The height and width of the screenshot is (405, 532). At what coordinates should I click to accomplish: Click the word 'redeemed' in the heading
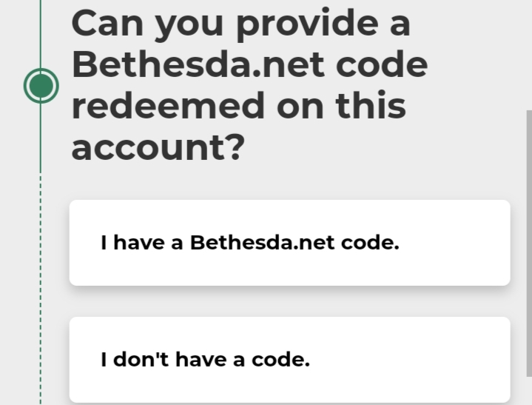[x=168, y=105]
